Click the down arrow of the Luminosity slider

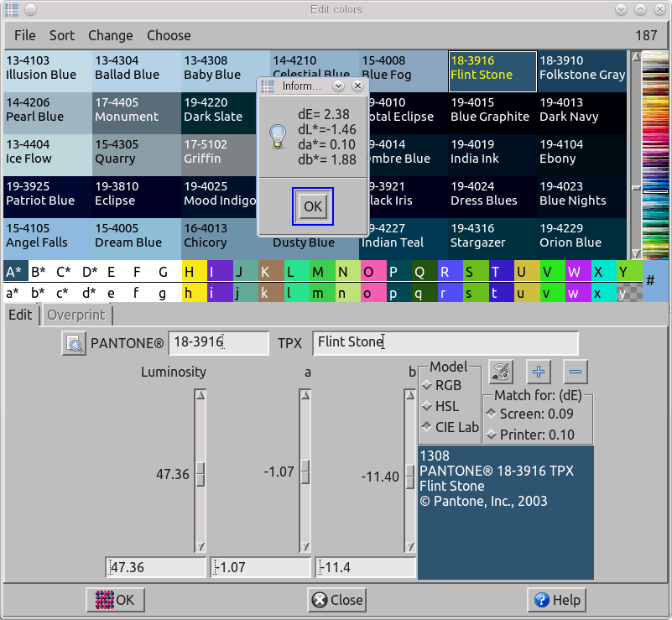point(201,547)
